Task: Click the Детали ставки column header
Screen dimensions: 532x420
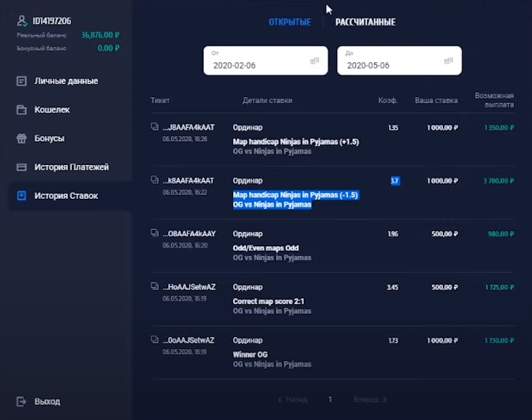Action: point(267,100)
